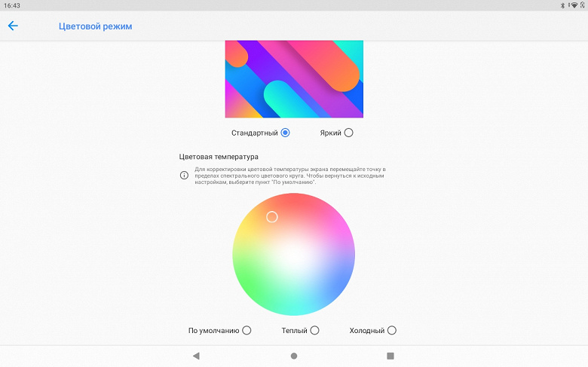Image resolution: width=588 pixels, height=367 pixels.
Task: Tap the Bluetooth status bar icon
Action: tap(562, 5)
